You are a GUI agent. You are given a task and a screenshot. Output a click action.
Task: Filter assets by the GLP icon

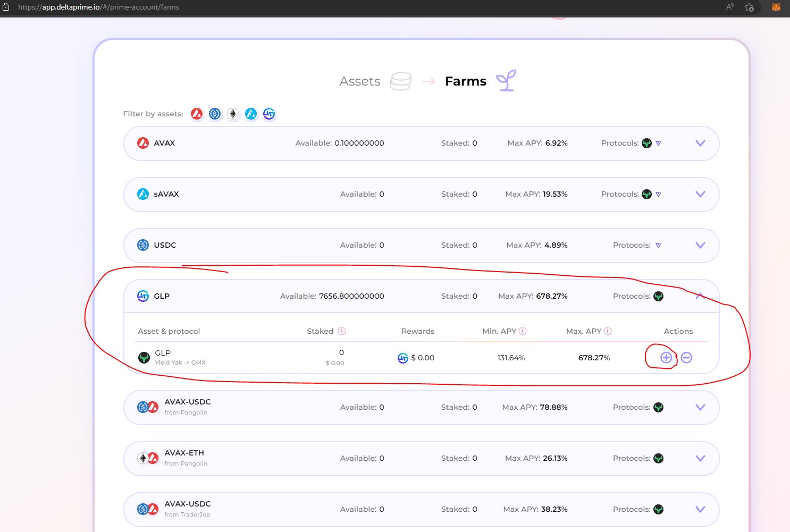tap(269, 113)
